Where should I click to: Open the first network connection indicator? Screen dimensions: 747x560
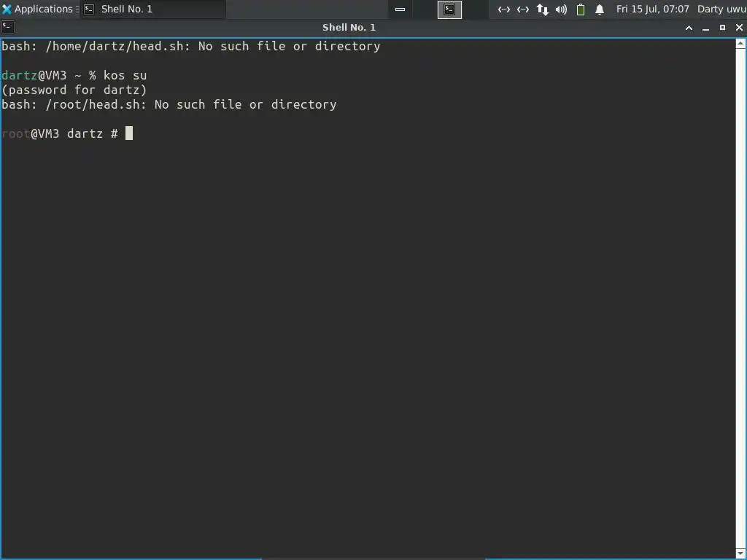pos(503,9)
